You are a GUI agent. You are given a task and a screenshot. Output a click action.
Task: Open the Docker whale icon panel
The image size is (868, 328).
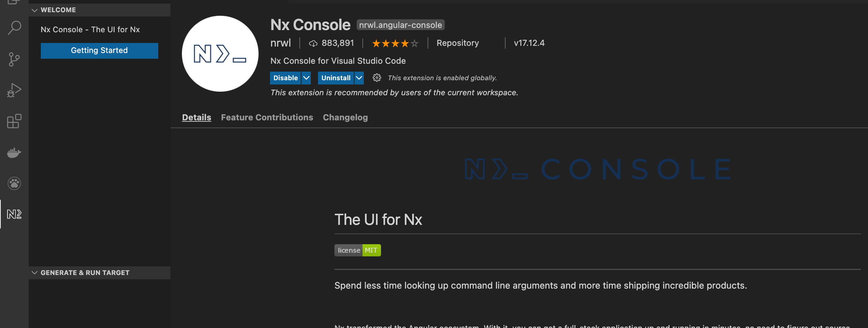(14, 153)
